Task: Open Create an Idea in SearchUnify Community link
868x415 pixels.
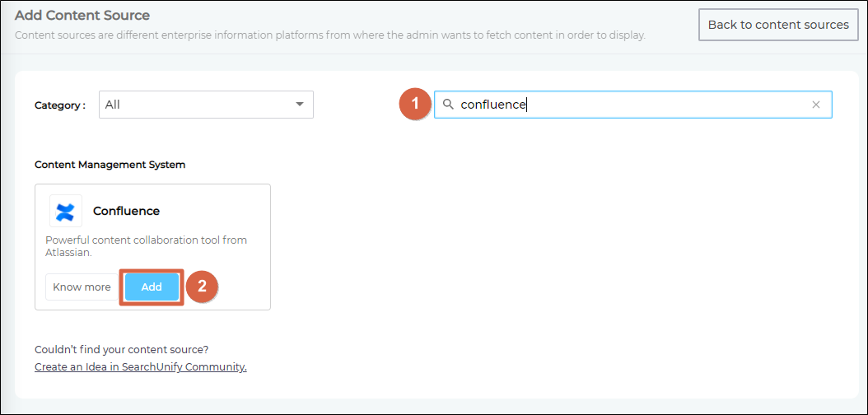Action: point(141,367)
